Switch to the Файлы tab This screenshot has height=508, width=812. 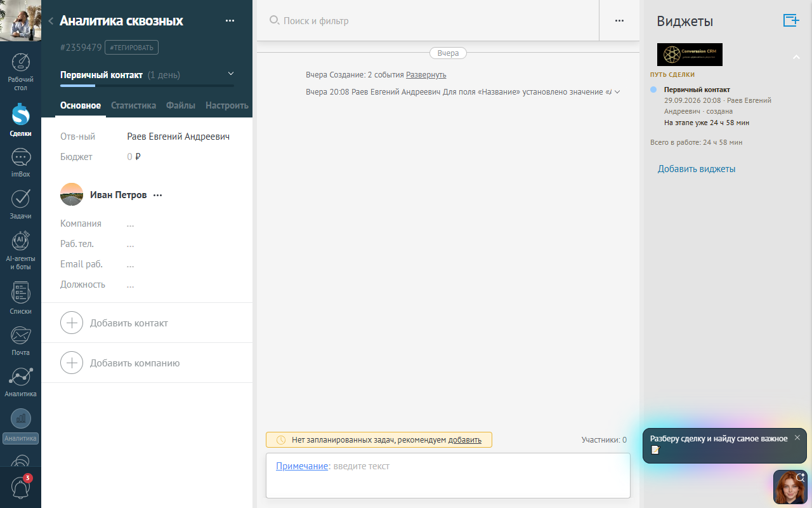pyautogui.click(x=181, y=105)
